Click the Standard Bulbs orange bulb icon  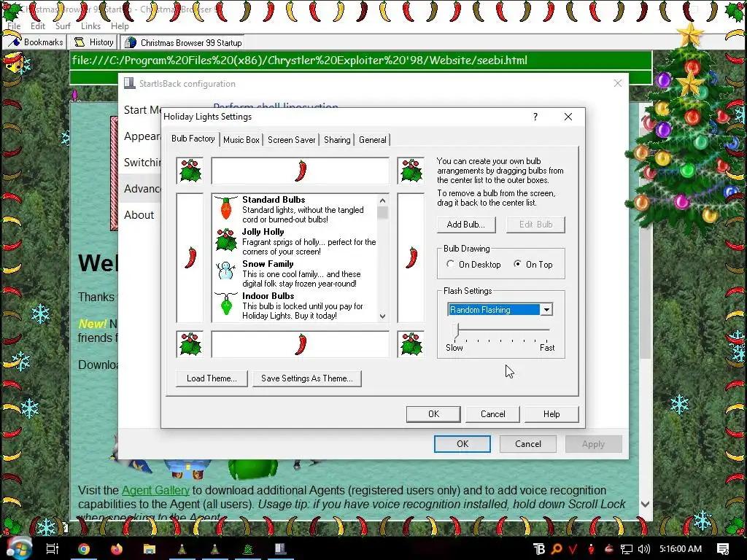pyautogui.click(x=226, y=209)
